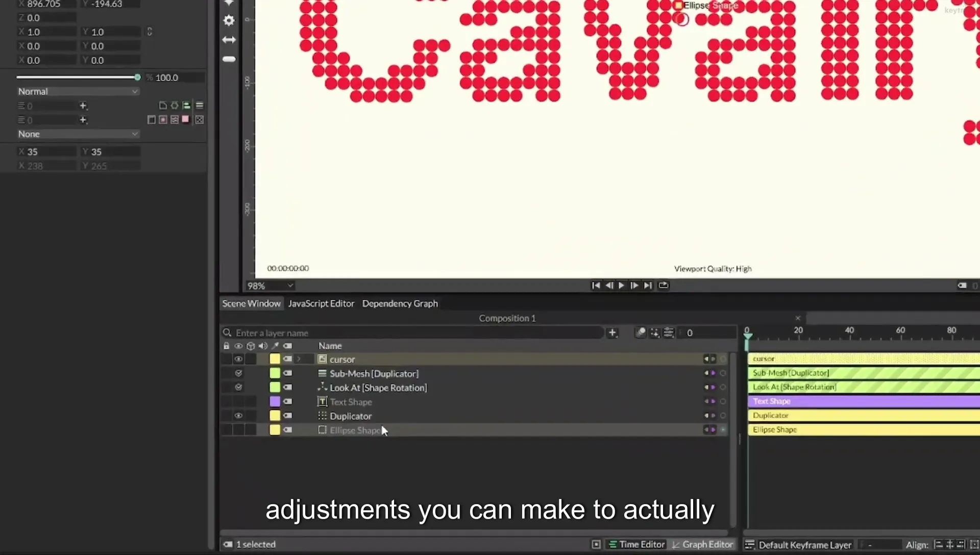Open the Normal blend mode dropdown

tap(78, 91)
